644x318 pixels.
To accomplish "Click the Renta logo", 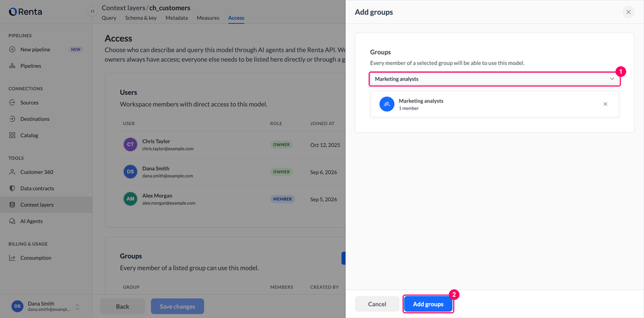I will (x=25, y=11).
